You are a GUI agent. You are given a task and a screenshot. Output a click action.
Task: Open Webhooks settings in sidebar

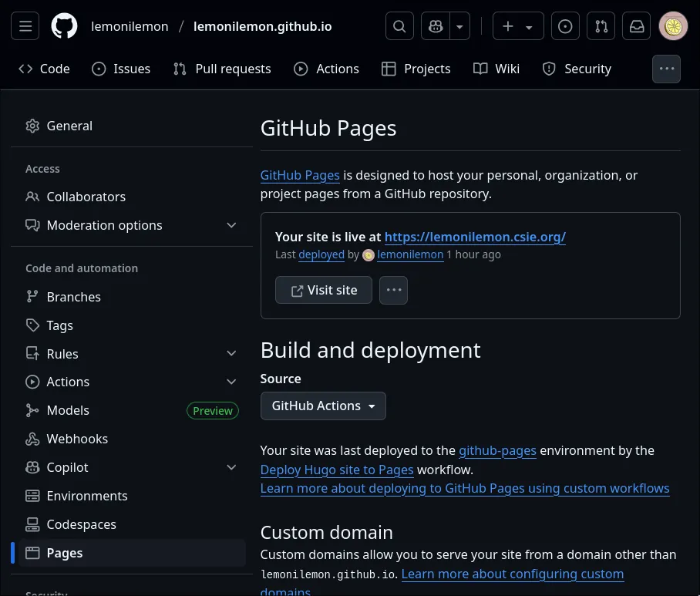click(131, 439)
